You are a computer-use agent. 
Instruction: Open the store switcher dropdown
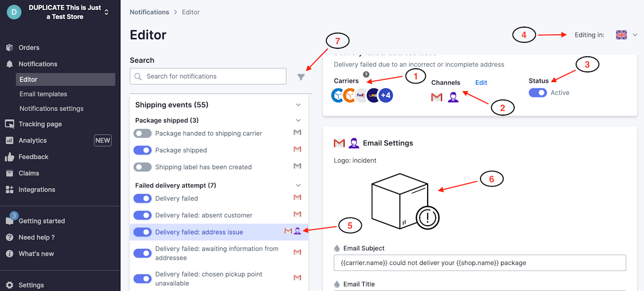coord(106,12)
